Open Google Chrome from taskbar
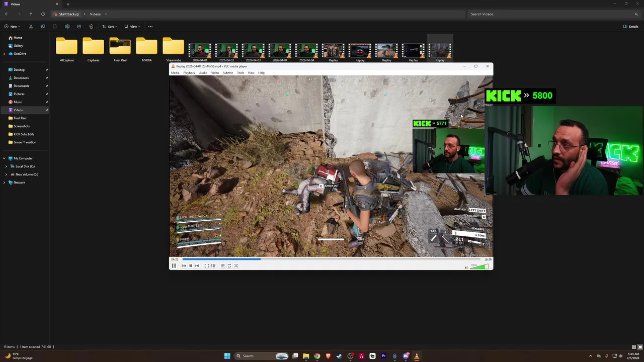 click(x=317, y=356)
